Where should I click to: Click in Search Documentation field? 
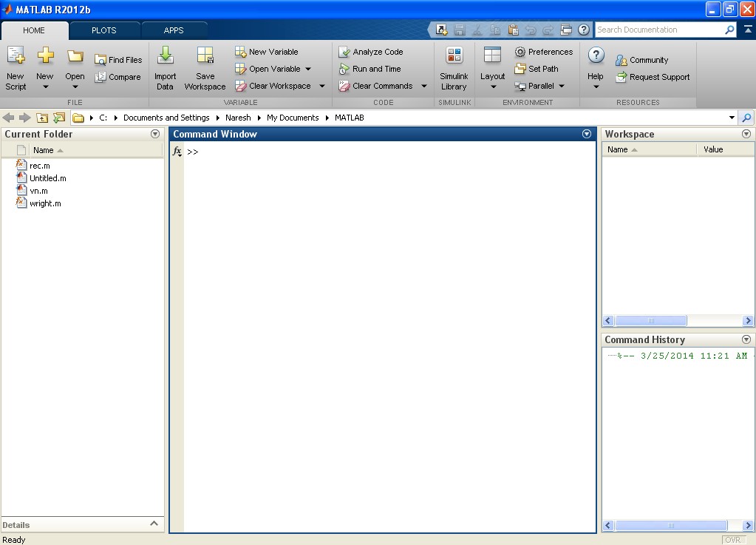[658, 30]
